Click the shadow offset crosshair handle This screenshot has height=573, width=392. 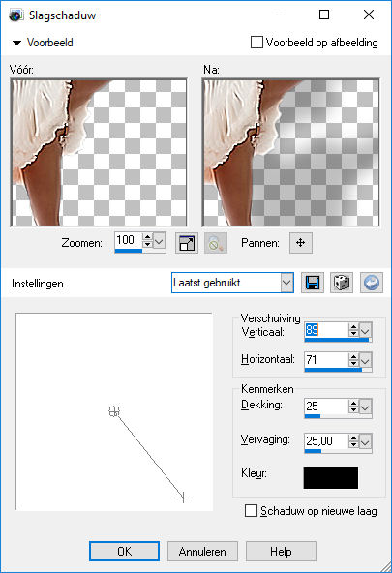tap(183, 498)
